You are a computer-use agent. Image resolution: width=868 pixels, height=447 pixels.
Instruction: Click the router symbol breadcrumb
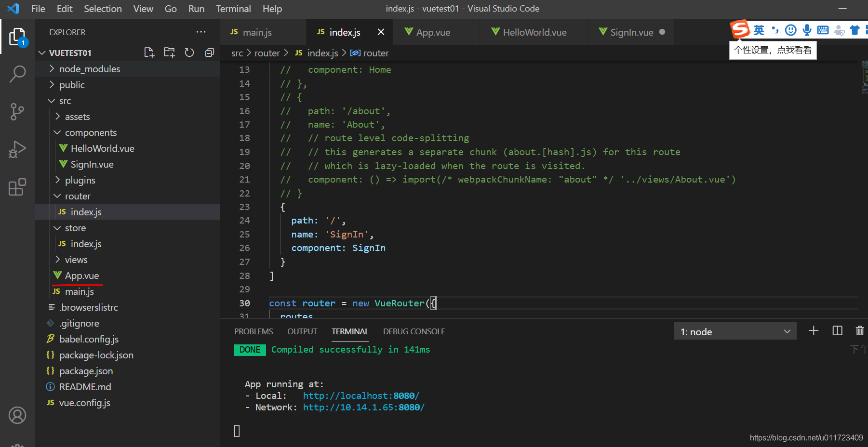[x=370, y=53]
